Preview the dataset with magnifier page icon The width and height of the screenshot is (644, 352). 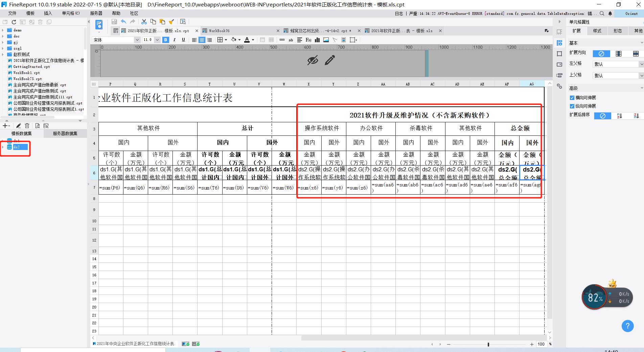tap(37, 126)
